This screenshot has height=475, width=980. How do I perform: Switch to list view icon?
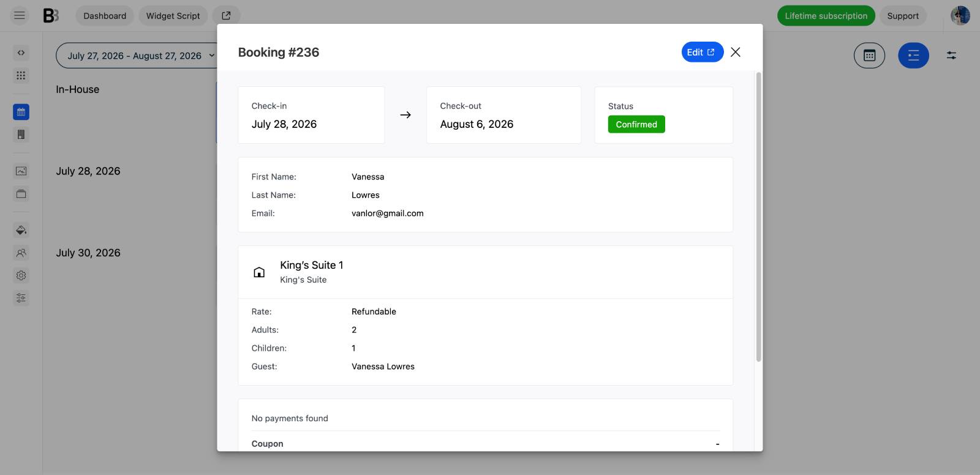click(x=913, y=56)
